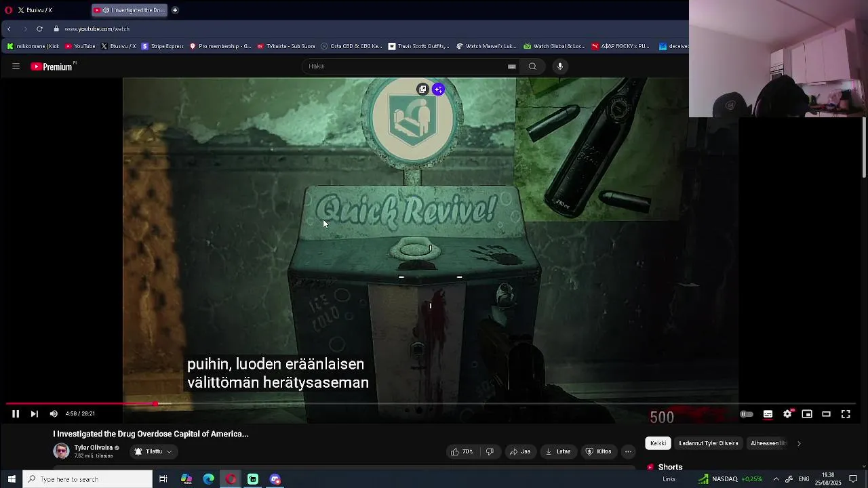Show hidden system tray icons
Screen dimensions: 868x488
(x=776, y=479)
